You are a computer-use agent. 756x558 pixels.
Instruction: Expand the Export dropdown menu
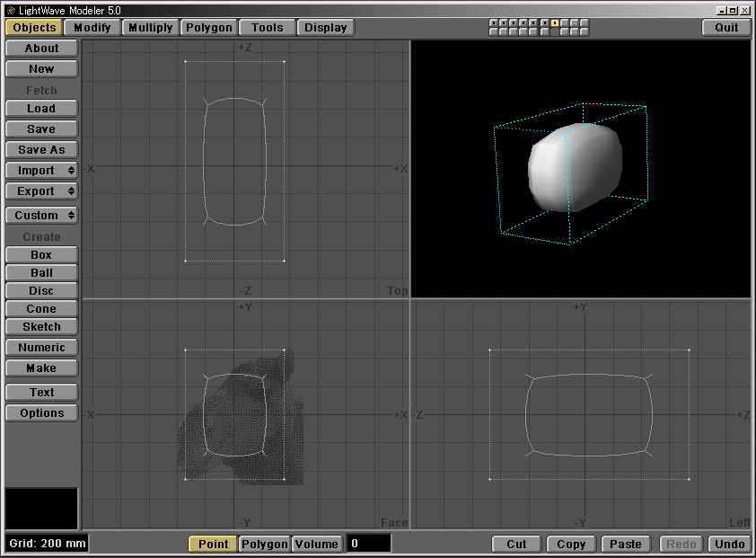41,191
